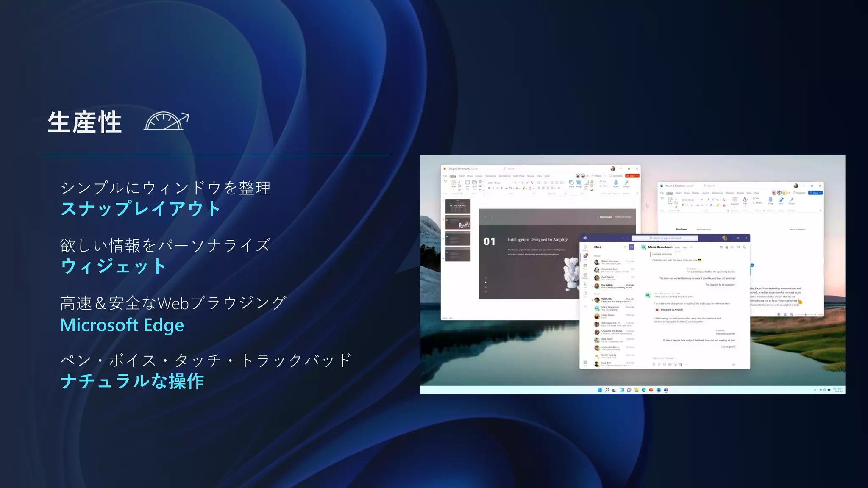Screen dimensions: 868x488
Task: Open the Babak Shammas chat in Teams list
Action: 614,262
